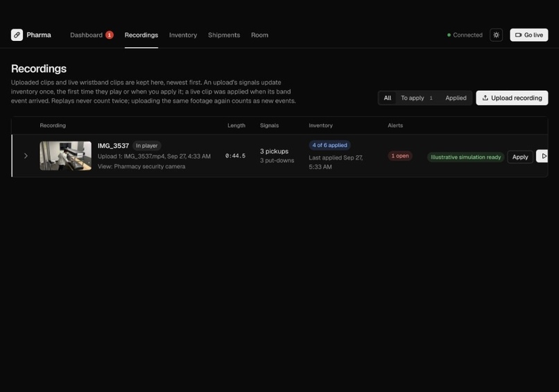Open the Dashboard tab
Image resolution: width=559 pixels, height=392 pixels.
click(x=86, y=35)
